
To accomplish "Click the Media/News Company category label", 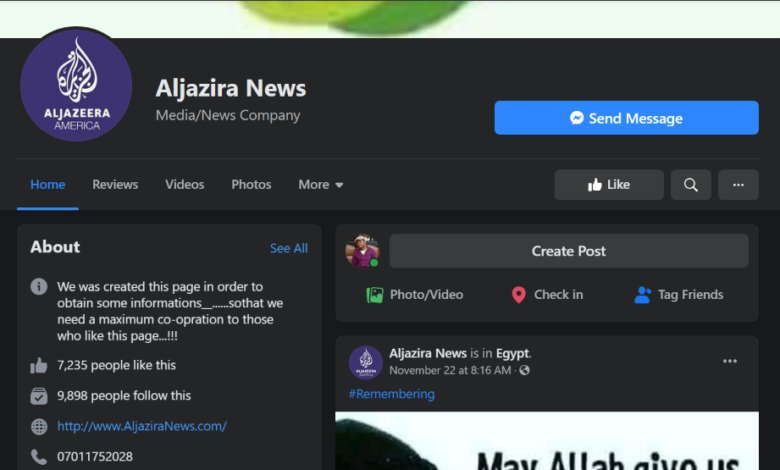I will pos(228,115).
